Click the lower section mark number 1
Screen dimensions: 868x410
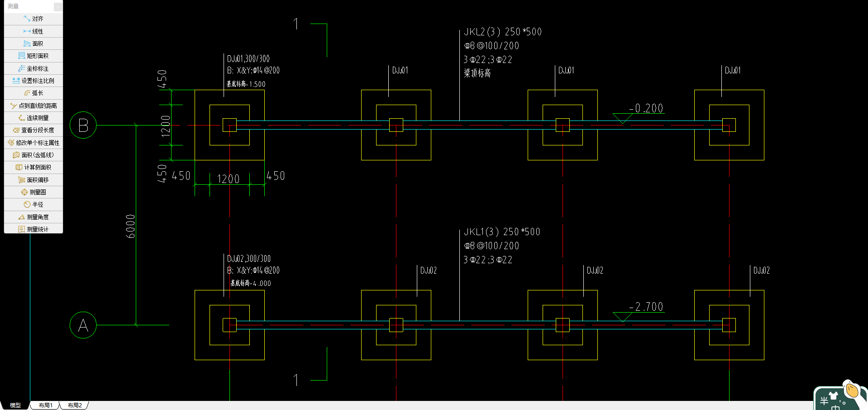[296, 380]
